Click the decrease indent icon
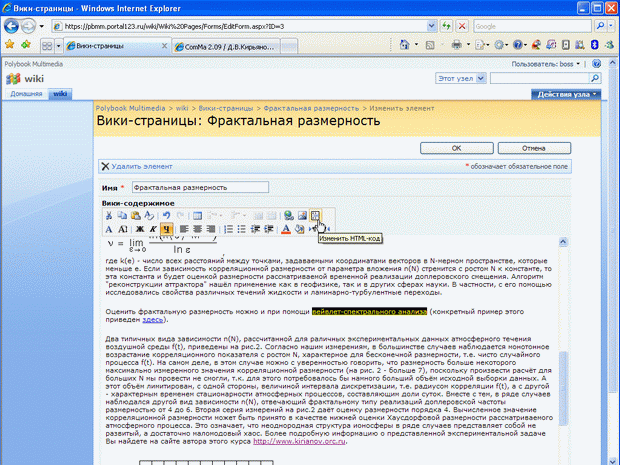The height and width of the screenshot is (465, 620). click(x=255, y=229)
